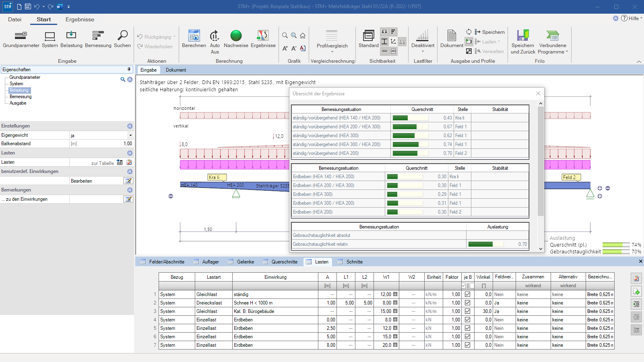644x362 pixels.
Task: Toggle je B checkbox for Schnee load row
Action: coord(467,303)
